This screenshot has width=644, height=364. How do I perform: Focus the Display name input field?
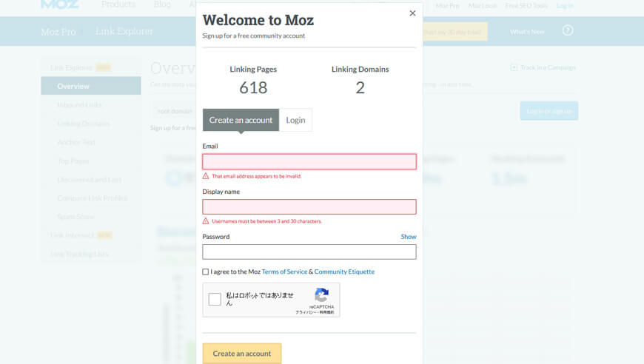point(309,206)
